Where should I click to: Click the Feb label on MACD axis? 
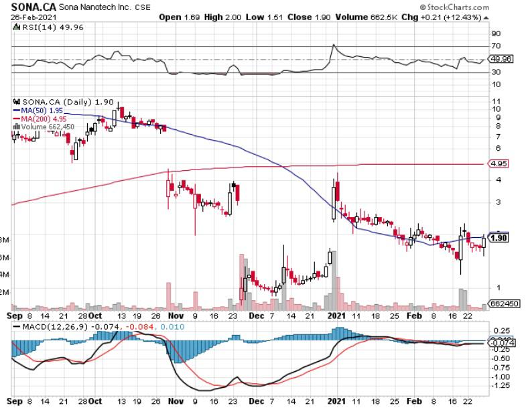pyautogui.click(x=414, y=401)
